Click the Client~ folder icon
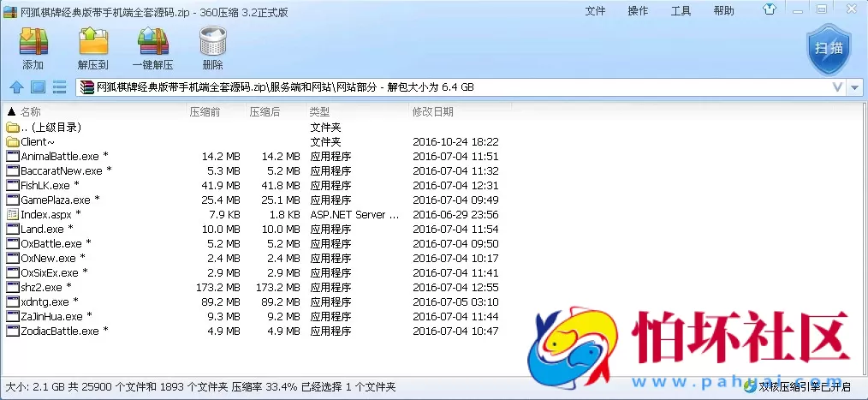This screenshot has width=868, height=400. coord(13,142)
